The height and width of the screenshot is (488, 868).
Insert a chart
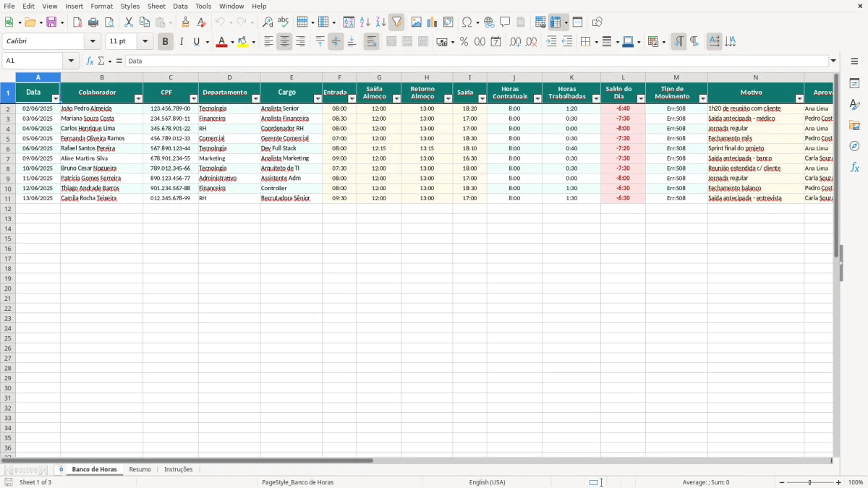click(433, 22)
